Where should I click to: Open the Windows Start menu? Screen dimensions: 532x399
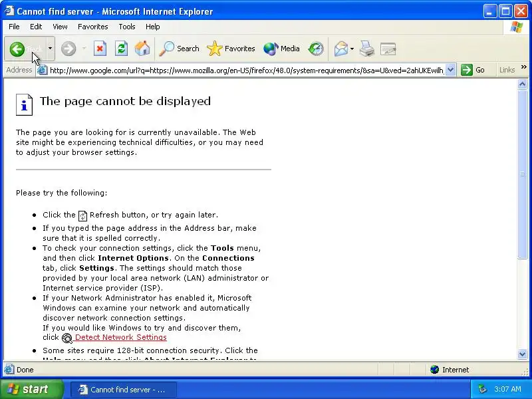(31, 389)
